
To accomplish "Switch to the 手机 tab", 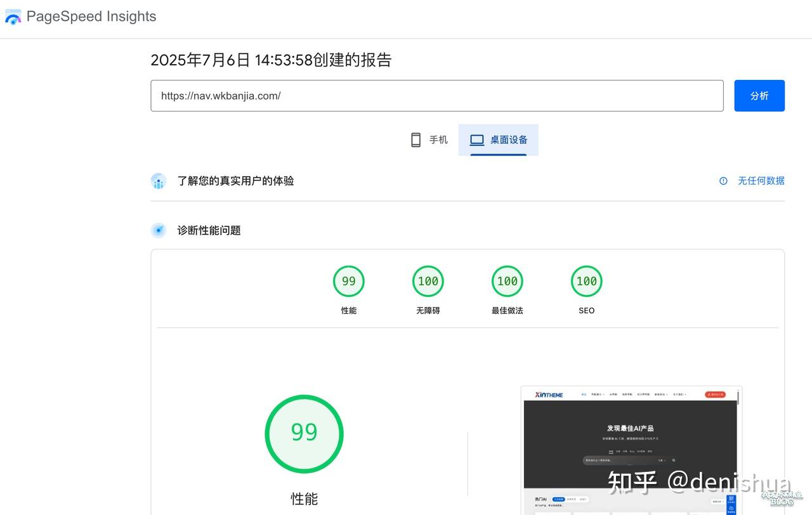I will pos(429,140).
